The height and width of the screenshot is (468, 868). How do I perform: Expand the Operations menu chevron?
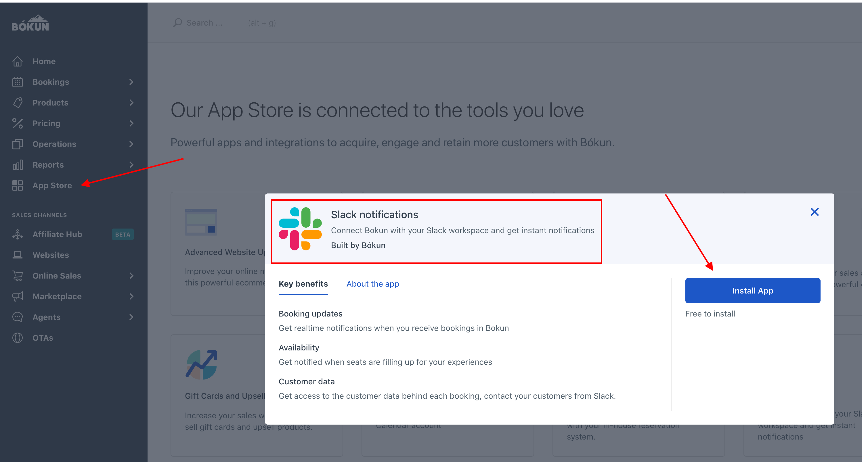132,145
